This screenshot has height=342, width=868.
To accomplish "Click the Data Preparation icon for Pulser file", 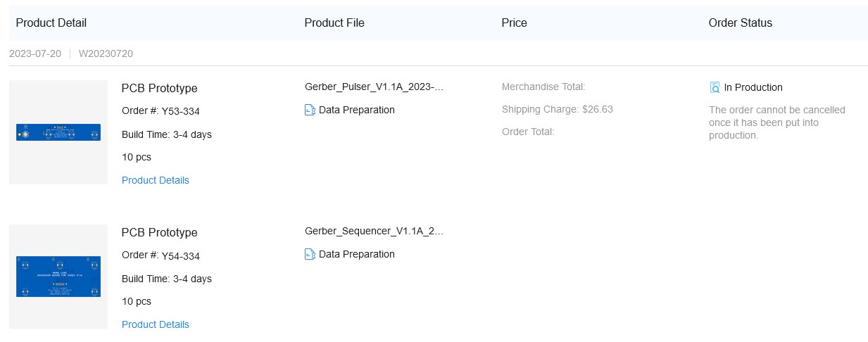I will tap(310, 110).
